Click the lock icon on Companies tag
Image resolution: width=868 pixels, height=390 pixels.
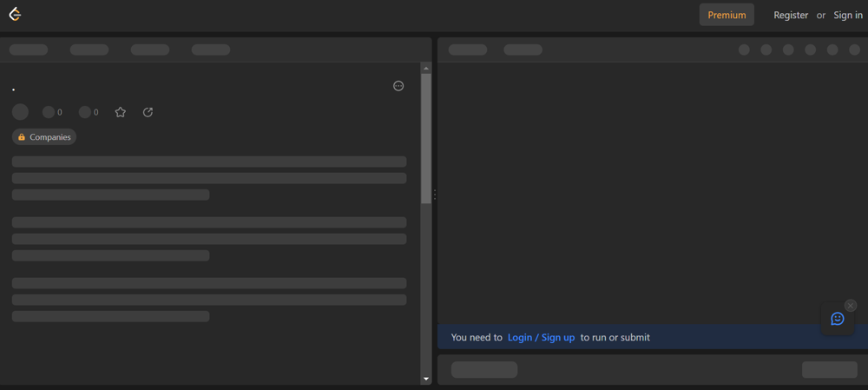click(22, 137)
